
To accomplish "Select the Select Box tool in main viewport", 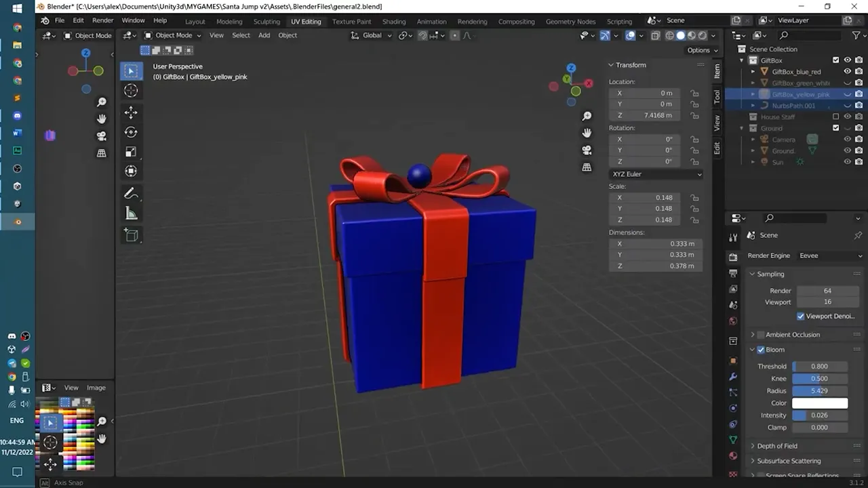I will point(132,70).
